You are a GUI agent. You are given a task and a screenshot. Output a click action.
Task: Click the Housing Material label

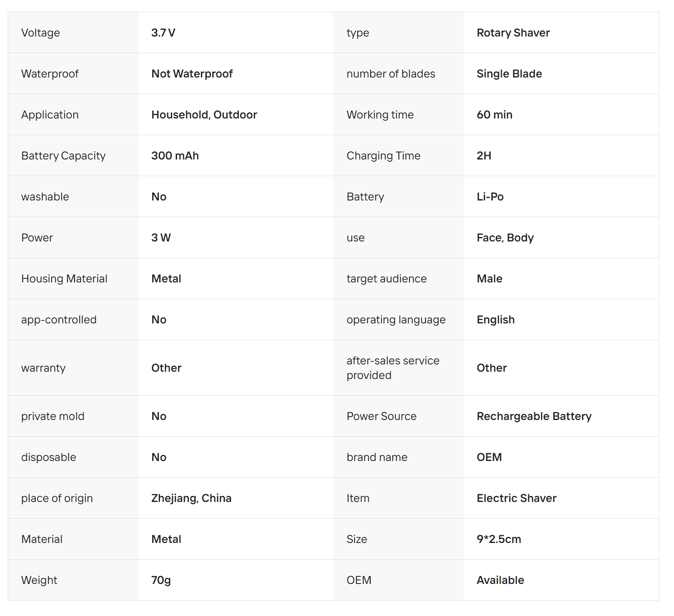(x=64, y=279)
